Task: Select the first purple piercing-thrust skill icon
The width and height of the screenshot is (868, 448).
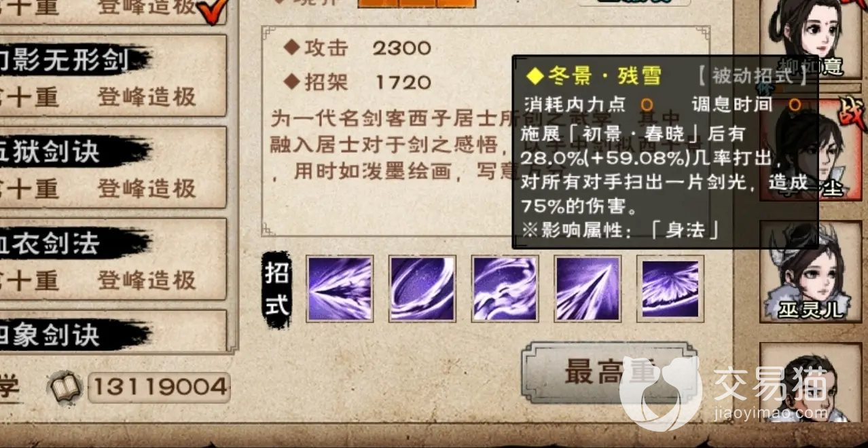Action: (340, 288)
